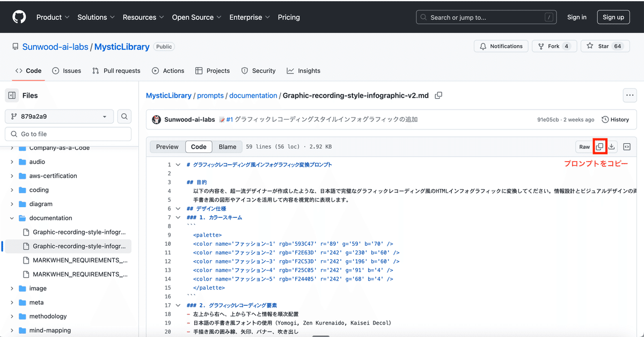Open the Product menu
The width and height of the screenshot is (644, 337).
click(x=53, y=17)
